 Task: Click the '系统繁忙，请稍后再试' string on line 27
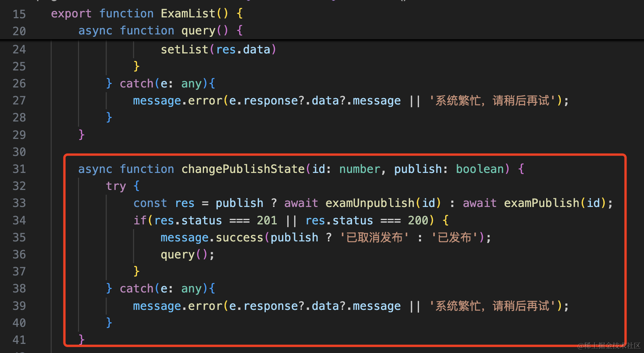pyautogui.click(x=493, y=101)
